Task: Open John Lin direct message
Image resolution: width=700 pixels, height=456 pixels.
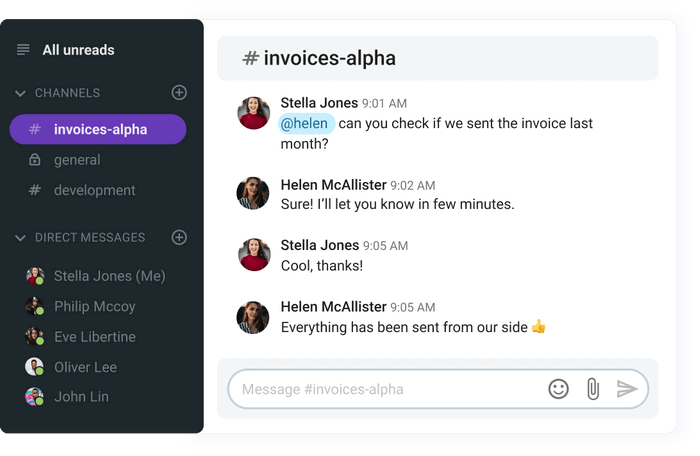Action: pos(81,397)
